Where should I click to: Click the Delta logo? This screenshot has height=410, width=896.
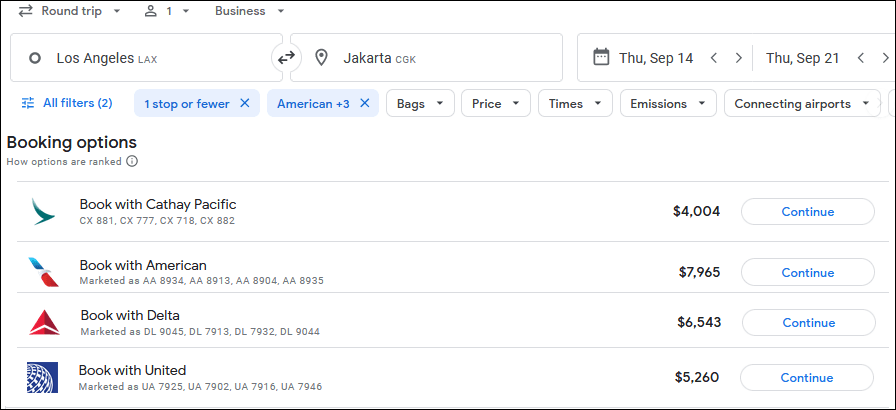pyautogui.click(x=45, y=323)
